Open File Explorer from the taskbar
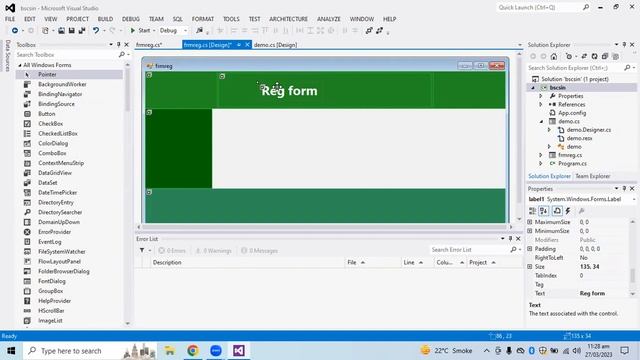 tap(169, 351)
